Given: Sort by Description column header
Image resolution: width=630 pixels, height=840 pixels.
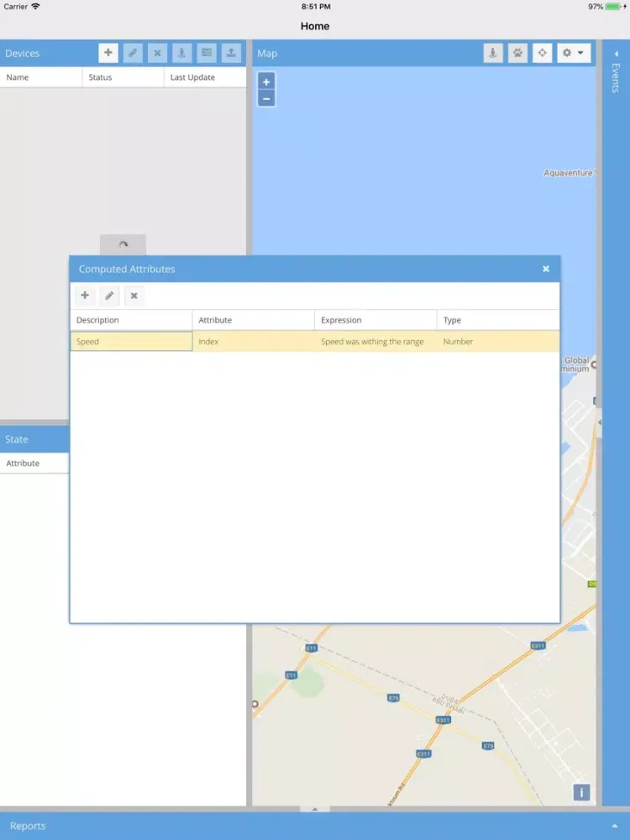Looking at the screenshot, I should (x=131, y=320).
